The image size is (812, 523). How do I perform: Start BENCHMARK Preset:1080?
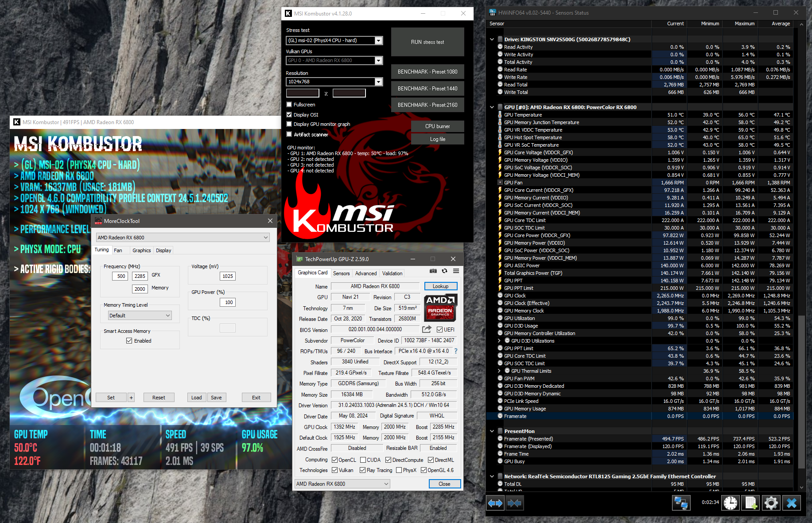(x=427, y=72)
